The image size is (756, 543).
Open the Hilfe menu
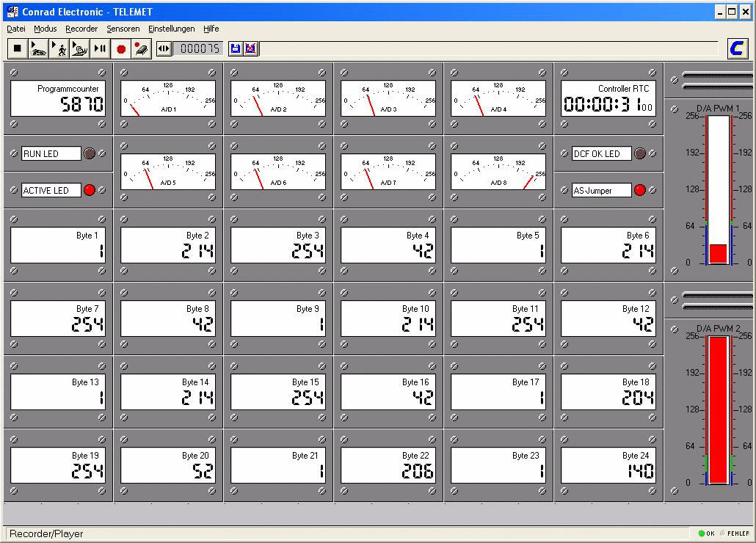211,29
